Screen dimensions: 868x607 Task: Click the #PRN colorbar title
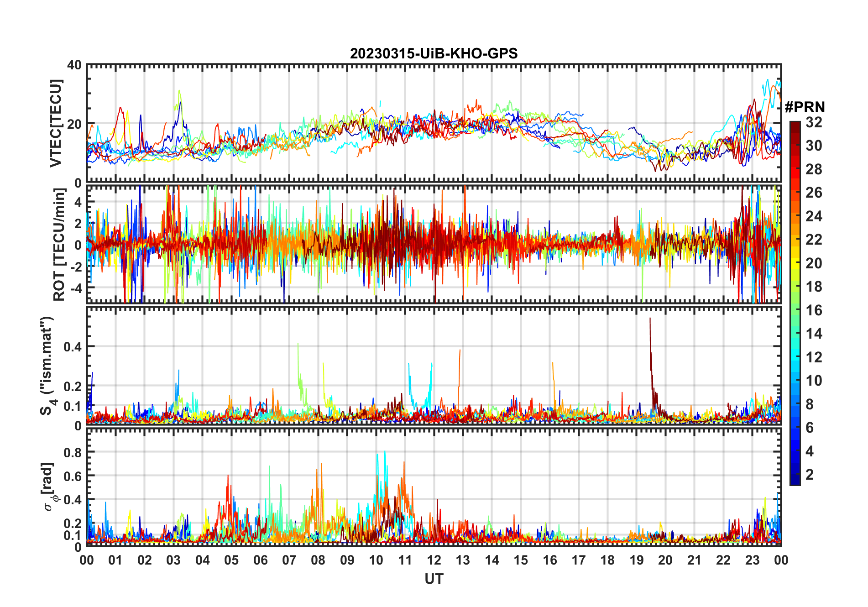[x=805, y=107]
